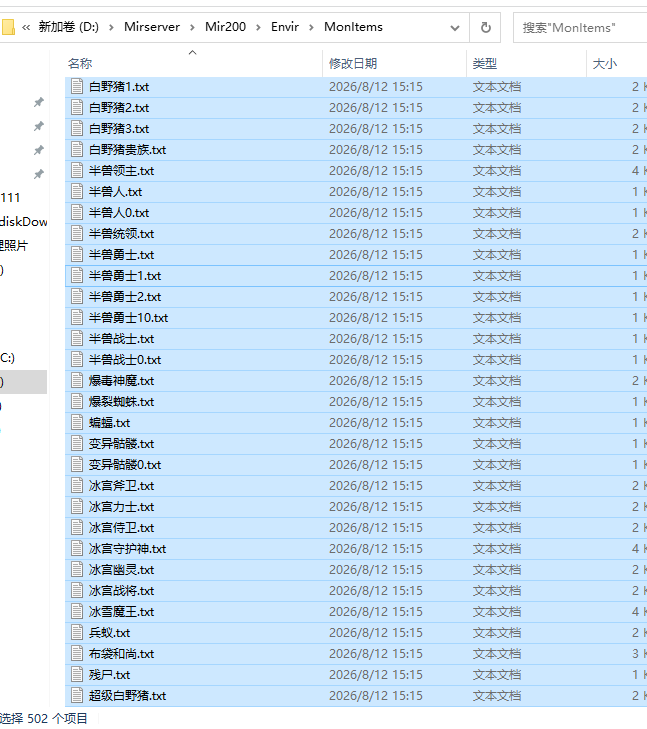Click file icon of 变异骷髅.txt
647x729 pixels.
77,444
